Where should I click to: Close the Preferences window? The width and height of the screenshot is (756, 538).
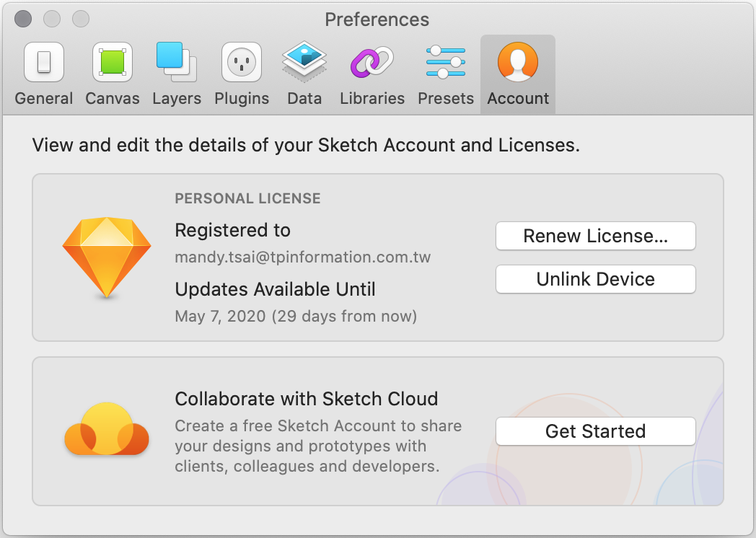pos(23,19)
